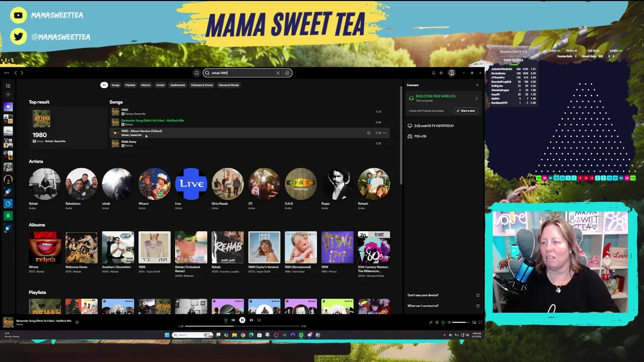
Task: Open Welcome Home album by Rehab
Action: [81, 247]
